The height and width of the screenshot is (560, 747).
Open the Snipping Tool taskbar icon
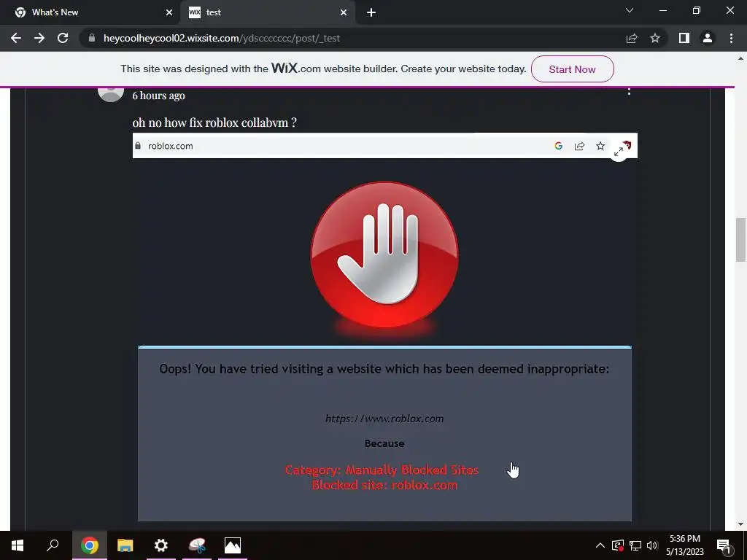click(x=197, y=545)
